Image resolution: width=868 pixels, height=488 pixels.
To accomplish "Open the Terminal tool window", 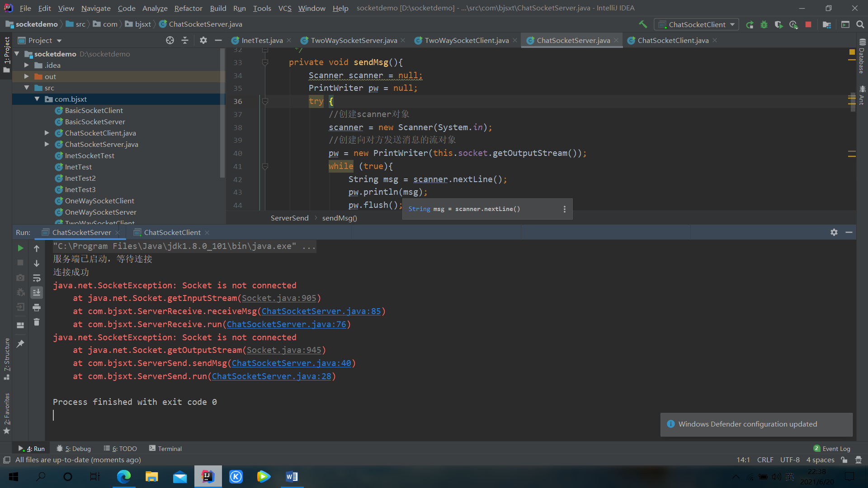I will (x=165, y=449).
